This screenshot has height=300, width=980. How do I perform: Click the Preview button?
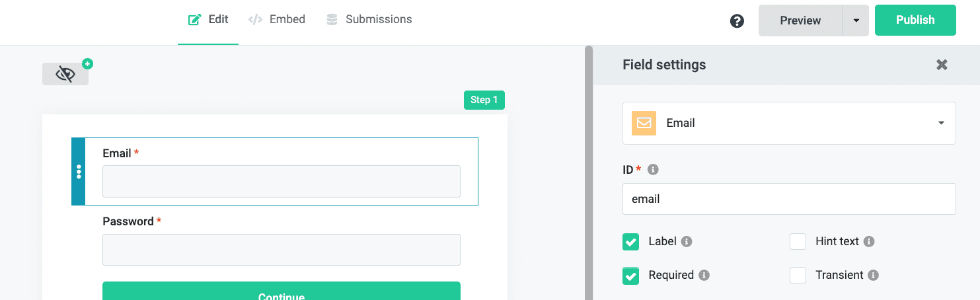pos(800,20)
